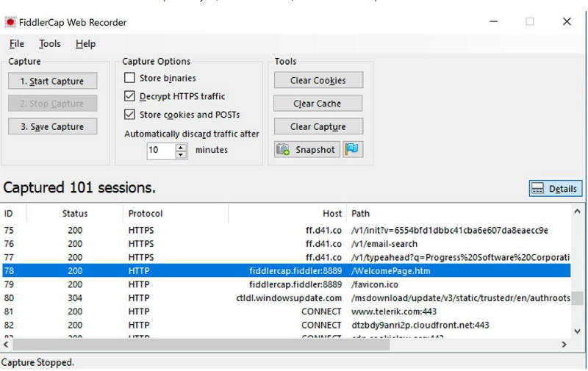This screenshot has height=371, width=588.
Task: Decrease discard minutes with down arrow
Action: tap(181, 155)
